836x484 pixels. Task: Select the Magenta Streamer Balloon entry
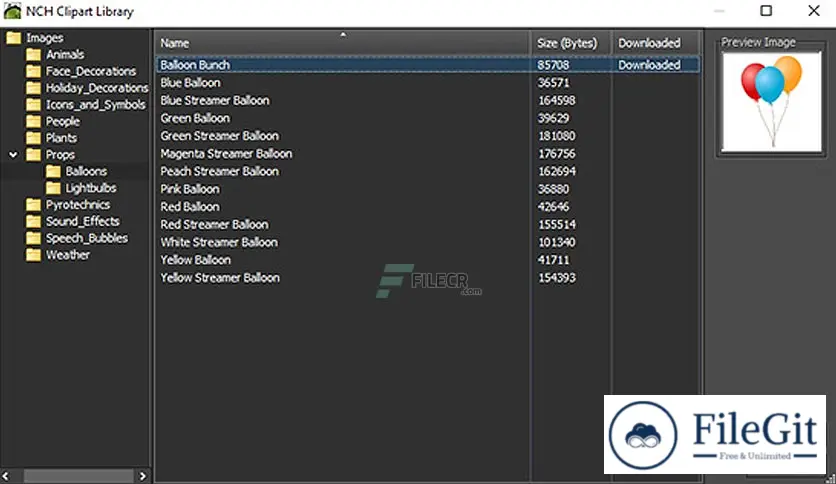tap(226, 154)
